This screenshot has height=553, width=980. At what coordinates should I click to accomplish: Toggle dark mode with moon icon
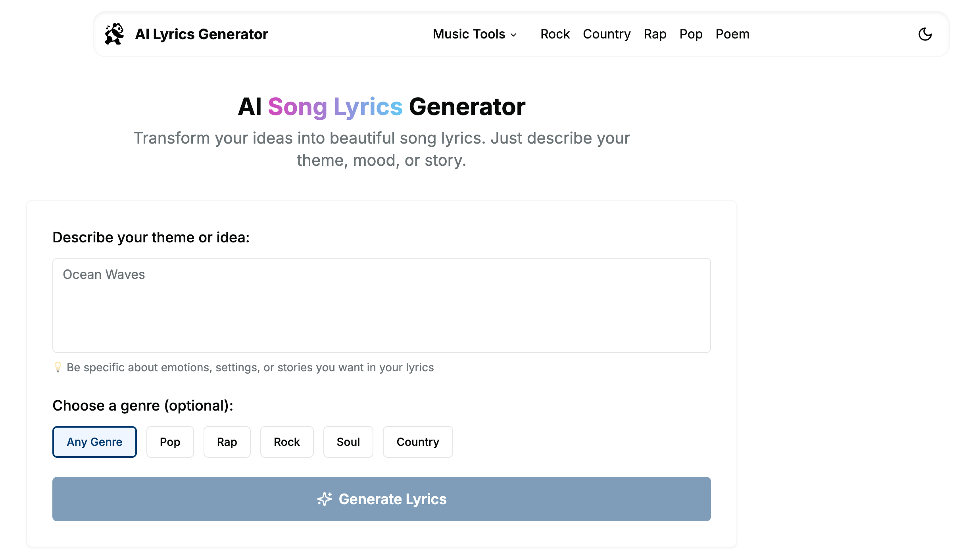pos(925,34)
